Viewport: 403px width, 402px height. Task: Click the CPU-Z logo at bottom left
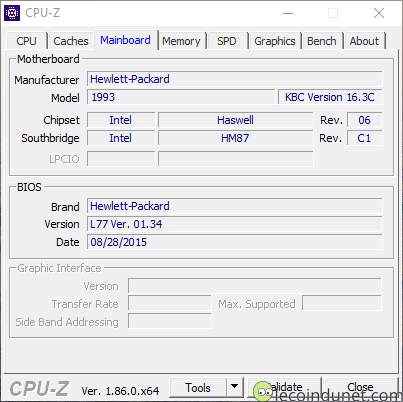(39, 389)
